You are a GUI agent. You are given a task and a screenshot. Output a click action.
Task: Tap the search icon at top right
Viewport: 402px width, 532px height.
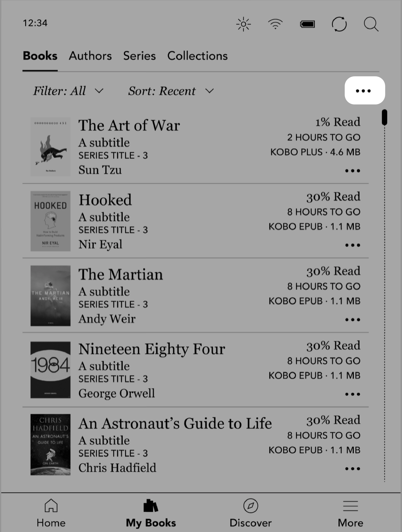371,24
